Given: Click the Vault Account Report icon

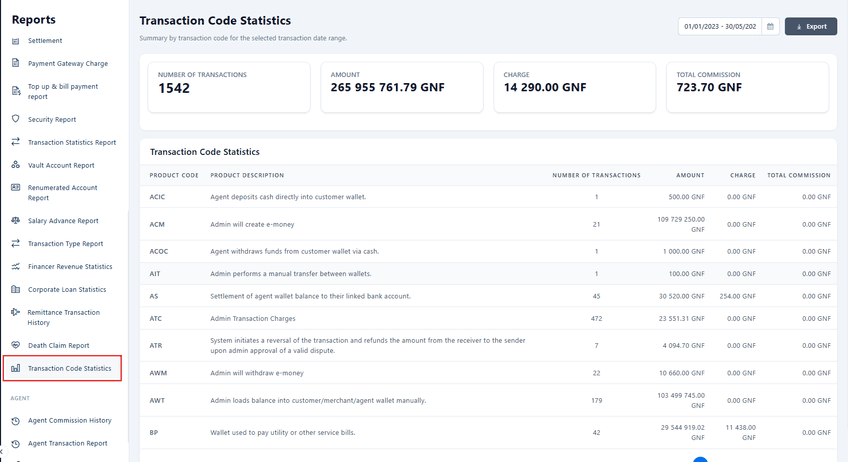Looking at the screenshot, I should pos(16,165).
